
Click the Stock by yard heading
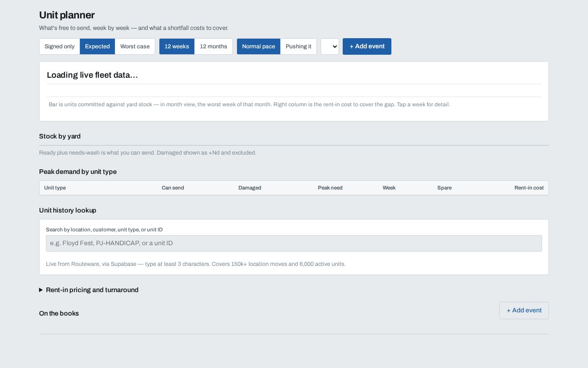pyautogui.click(x=60, y=136)
